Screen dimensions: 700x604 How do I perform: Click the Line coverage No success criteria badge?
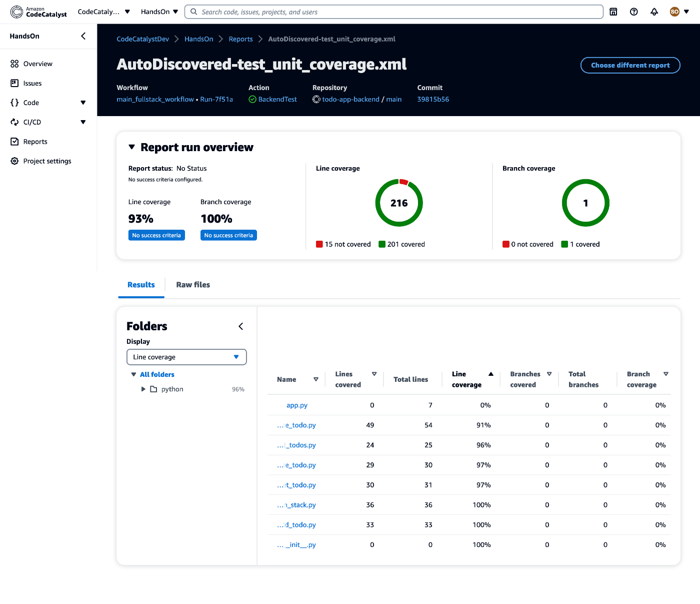156,235
